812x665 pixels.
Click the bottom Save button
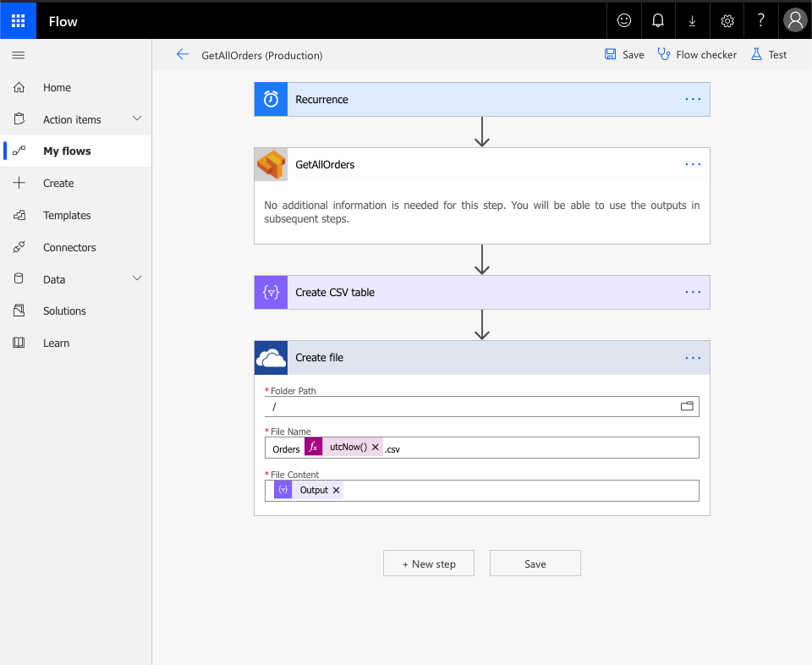pyautogui.click(x=535, y=563)
